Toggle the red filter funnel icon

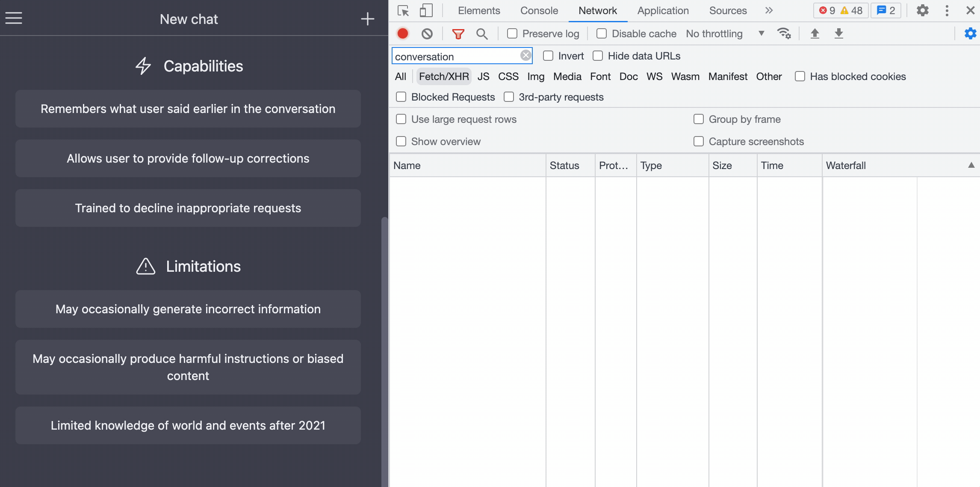(458, 33)
